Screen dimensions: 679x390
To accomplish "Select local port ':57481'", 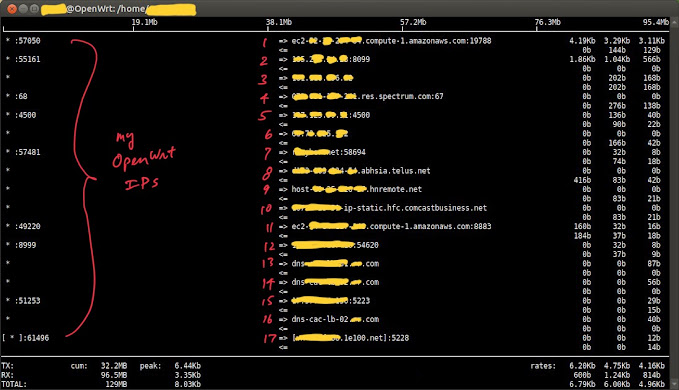I will [27, 152].
